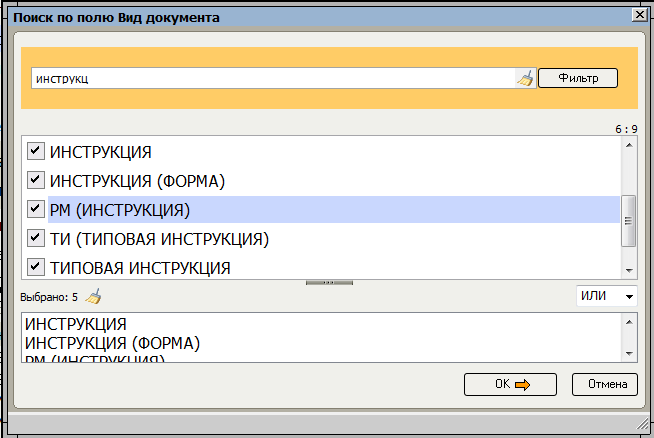Viewport: 654px width, 438px height.
Task: Uncheck the ИНСТРУКЦИЯ checkbox
Action: (x=36, y=151)
